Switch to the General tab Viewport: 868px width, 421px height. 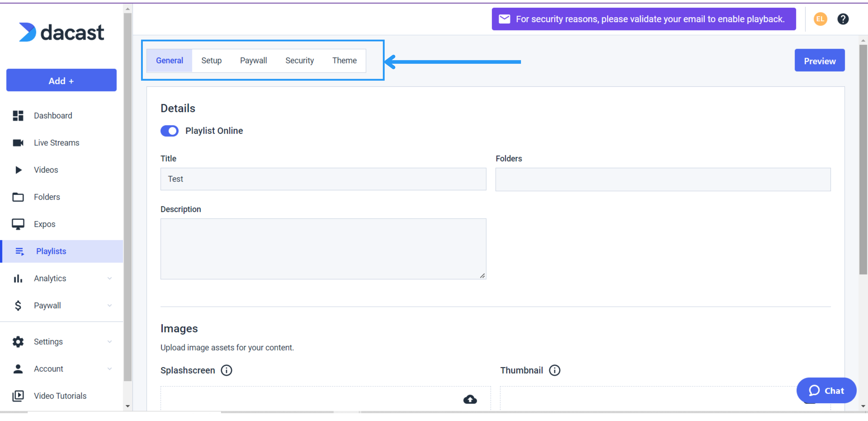(170, 61)
